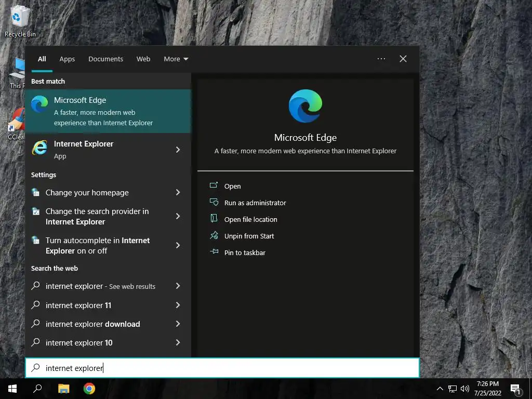Open Change your homepage setting

pyautogui.click(x=108, y=192)
